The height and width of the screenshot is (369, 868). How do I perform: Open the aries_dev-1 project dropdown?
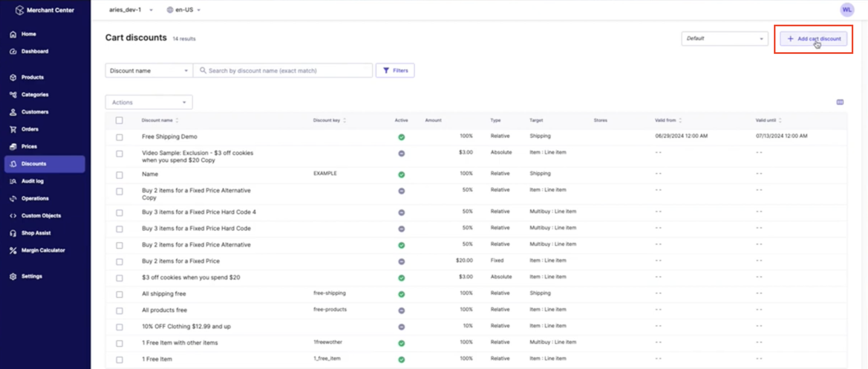131,10
